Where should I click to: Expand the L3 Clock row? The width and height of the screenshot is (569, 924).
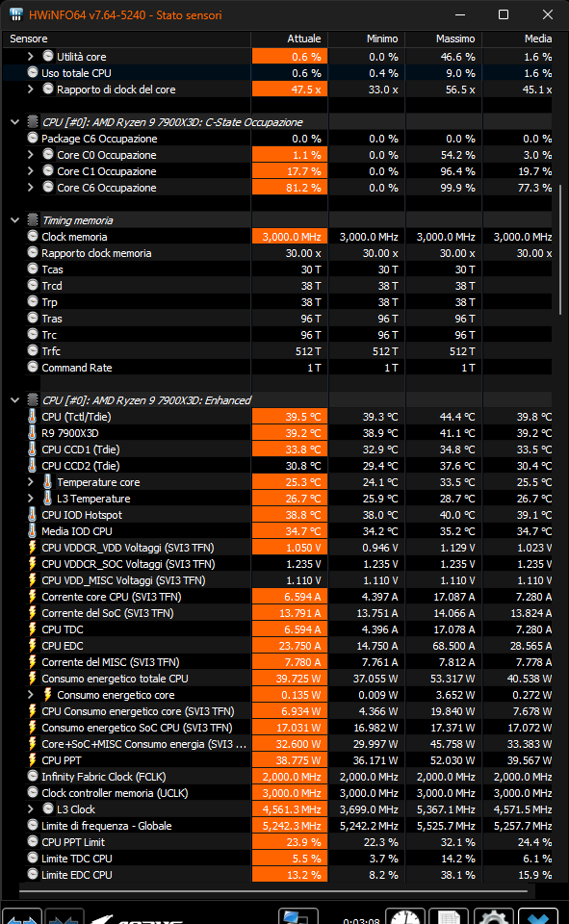pos(31,809)
